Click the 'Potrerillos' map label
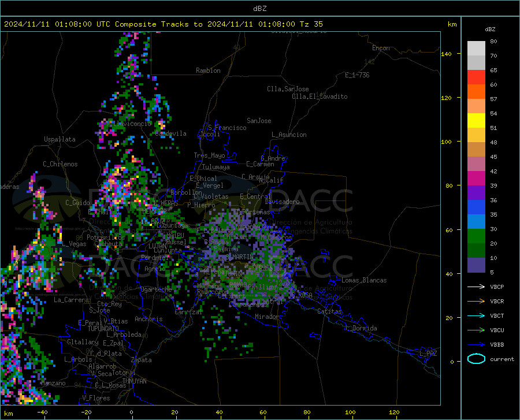The width and height of the screenshot is (520, 420). click(x=106, y=237)
